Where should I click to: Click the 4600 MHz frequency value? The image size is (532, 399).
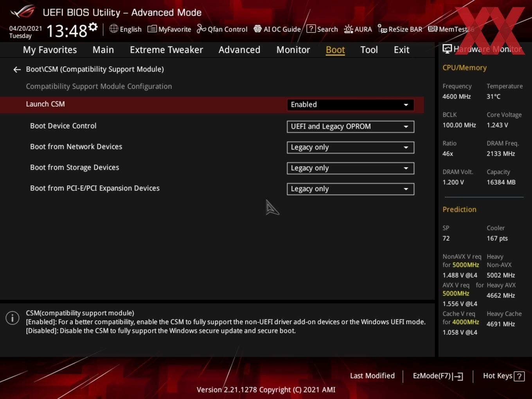tap(457, 97)
